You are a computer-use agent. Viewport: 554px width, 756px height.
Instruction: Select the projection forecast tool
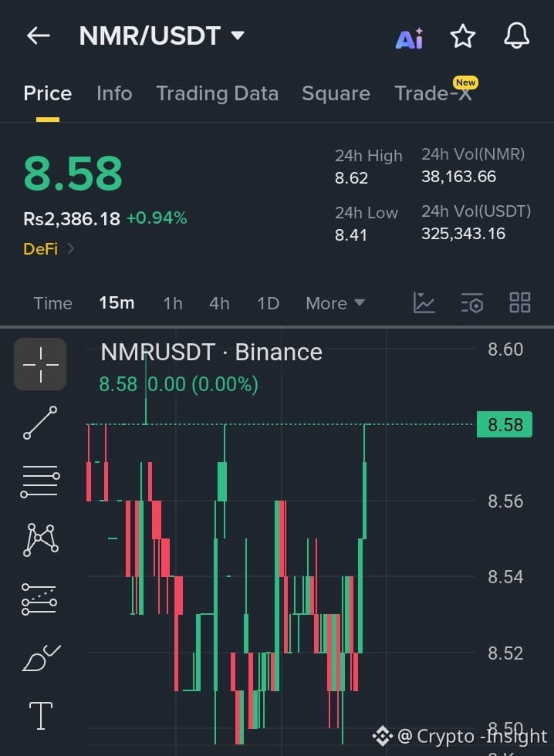[39, 599]
